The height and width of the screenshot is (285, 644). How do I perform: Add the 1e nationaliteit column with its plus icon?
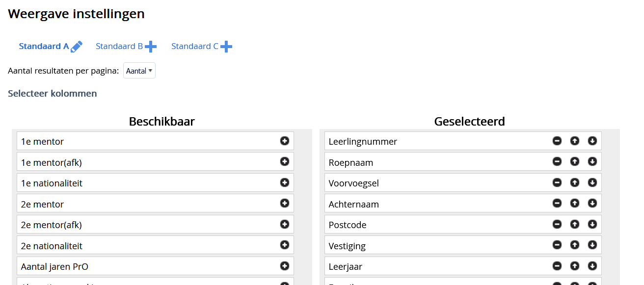285,182
